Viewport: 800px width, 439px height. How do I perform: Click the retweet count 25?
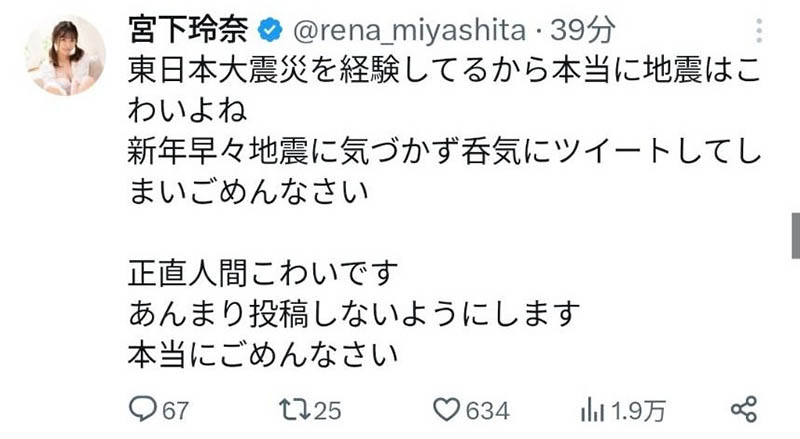(x=328, y=410)
